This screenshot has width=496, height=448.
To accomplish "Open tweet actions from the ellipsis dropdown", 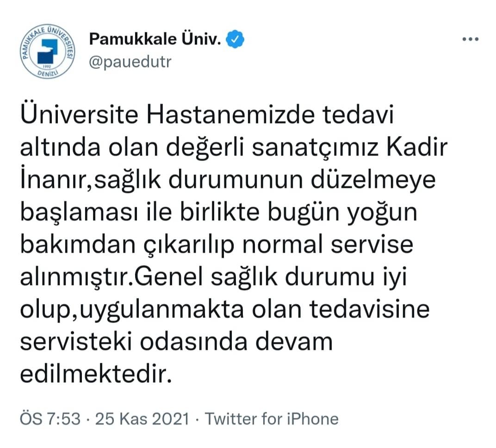I will coord(471,38).
